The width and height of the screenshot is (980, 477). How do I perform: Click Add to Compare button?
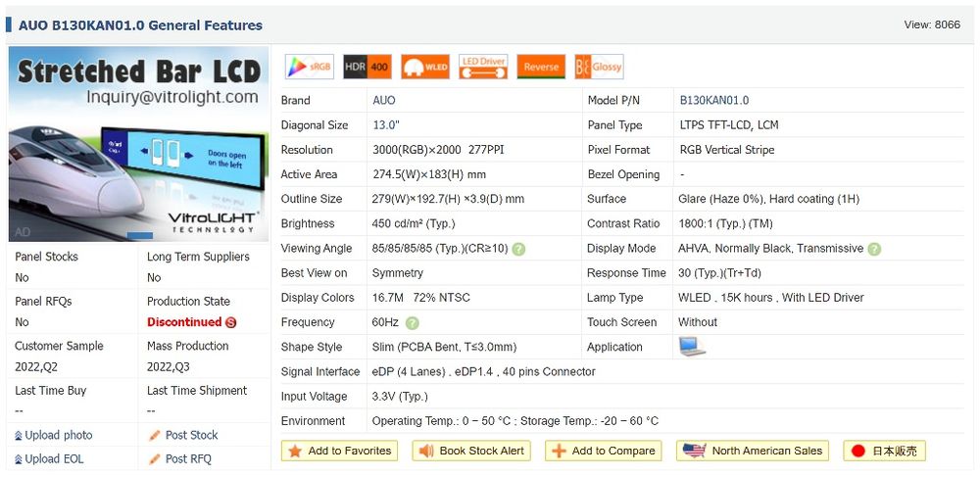click(603, 451)
